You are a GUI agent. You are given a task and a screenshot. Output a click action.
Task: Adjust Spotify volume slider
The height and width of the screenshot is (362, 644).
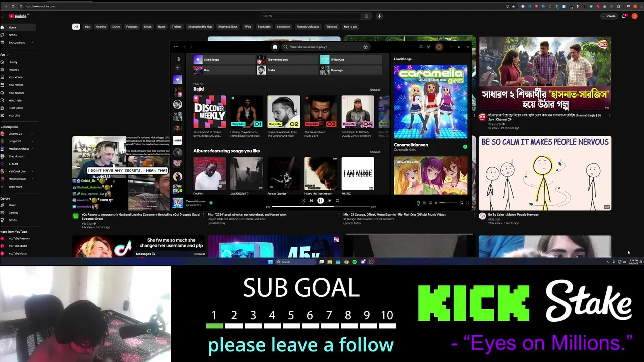pos(448,203)
